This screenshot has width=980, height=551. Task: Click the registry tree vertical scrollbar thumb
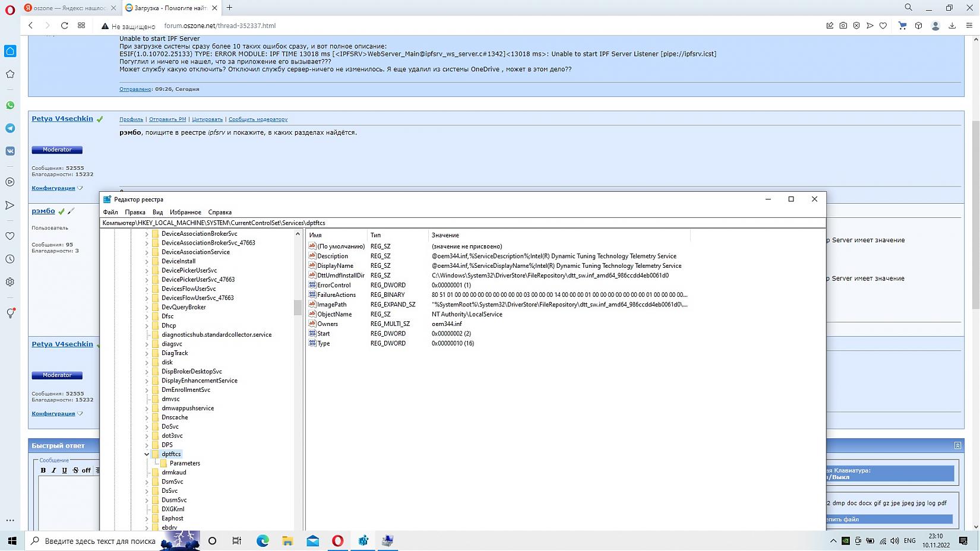(x=298, y=307)
